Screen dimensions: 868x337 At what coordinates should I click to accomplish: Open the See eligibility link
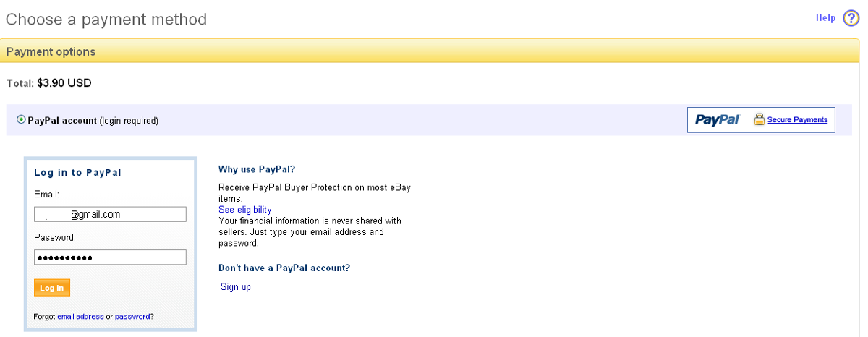pyautogui.click(x=245, y=210)
